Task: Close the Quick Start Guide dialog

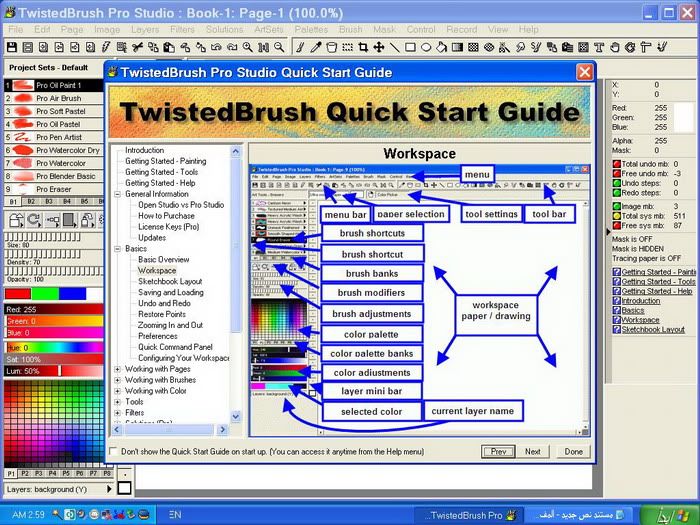Action: [x=584, y=72]
